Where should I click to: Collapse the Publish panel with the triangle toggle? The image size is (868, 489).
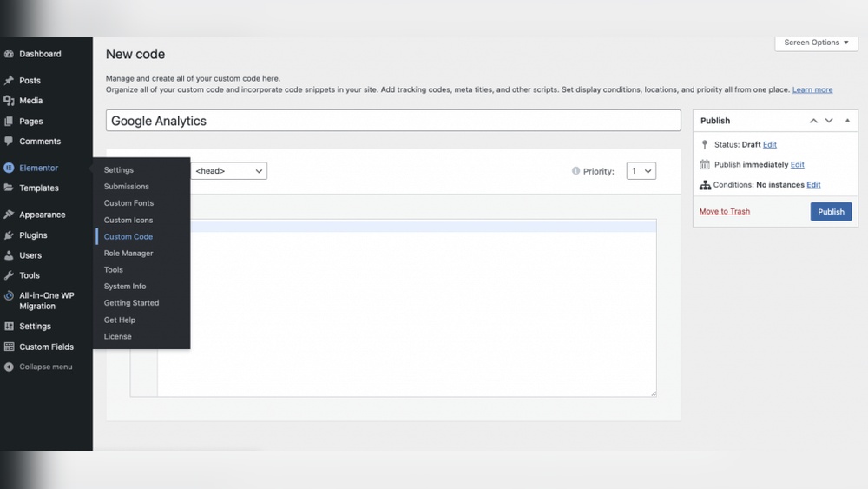(847, 120)
